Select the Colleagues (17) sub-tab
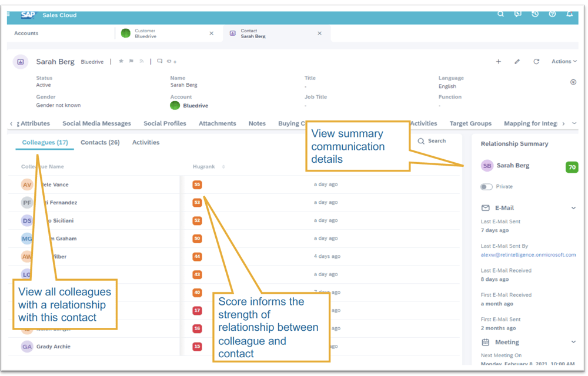The width and height of the screenshot is (588, 376). [x=45, y=142]
